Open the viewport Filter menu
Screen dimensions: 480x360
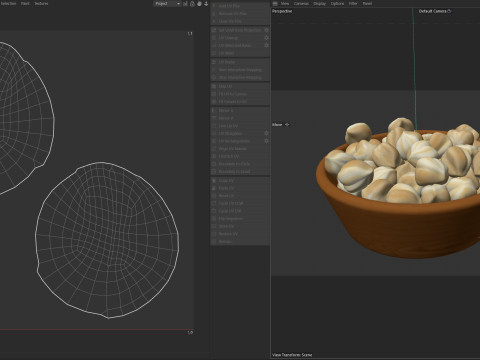point(353,4)
